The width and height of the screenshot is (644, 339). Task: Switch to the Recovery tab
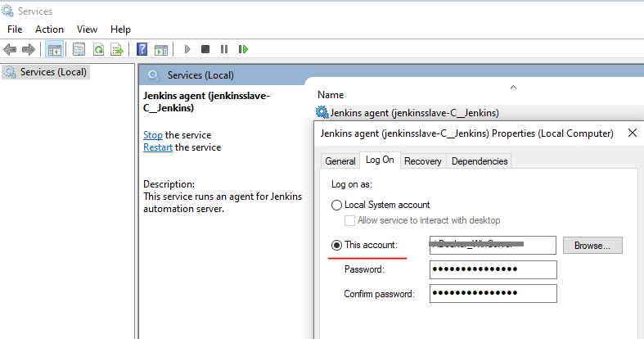point(422,161)
